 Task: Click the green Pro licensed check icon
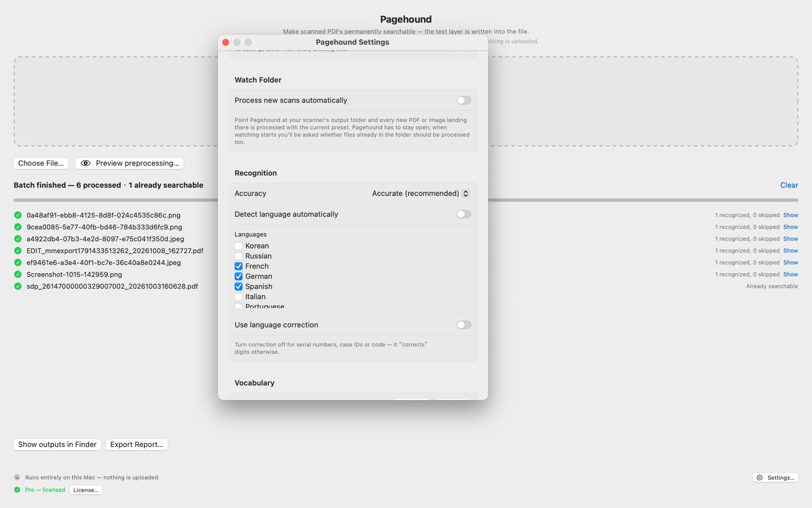coord(17,490)
